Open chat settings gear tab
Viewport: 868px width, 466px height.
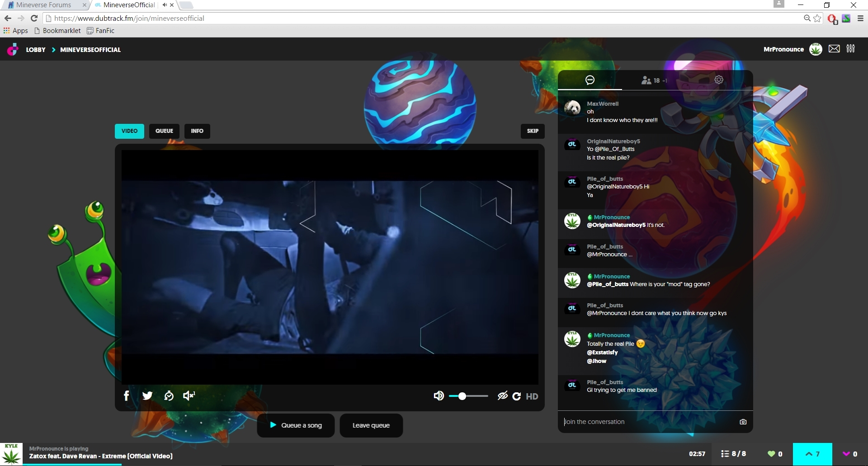point(719,80)
